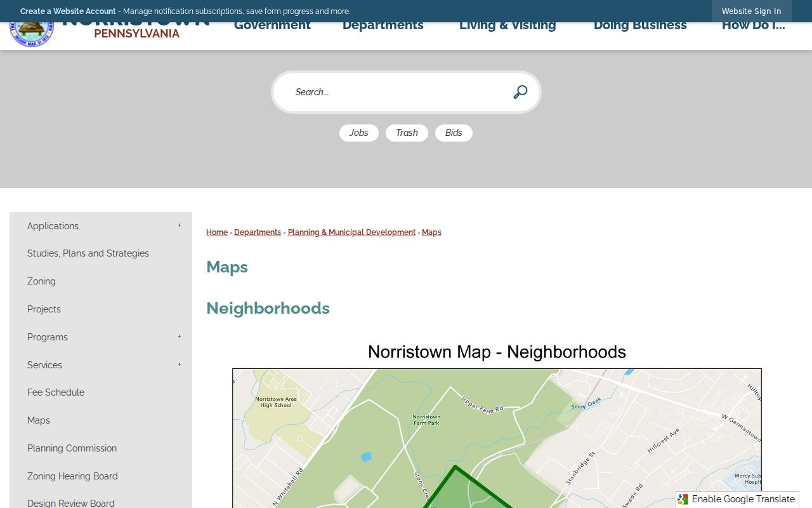Viewport: 812px width, 508px height.
Task: Click Create a Website Account link
Action: point(68,11)
